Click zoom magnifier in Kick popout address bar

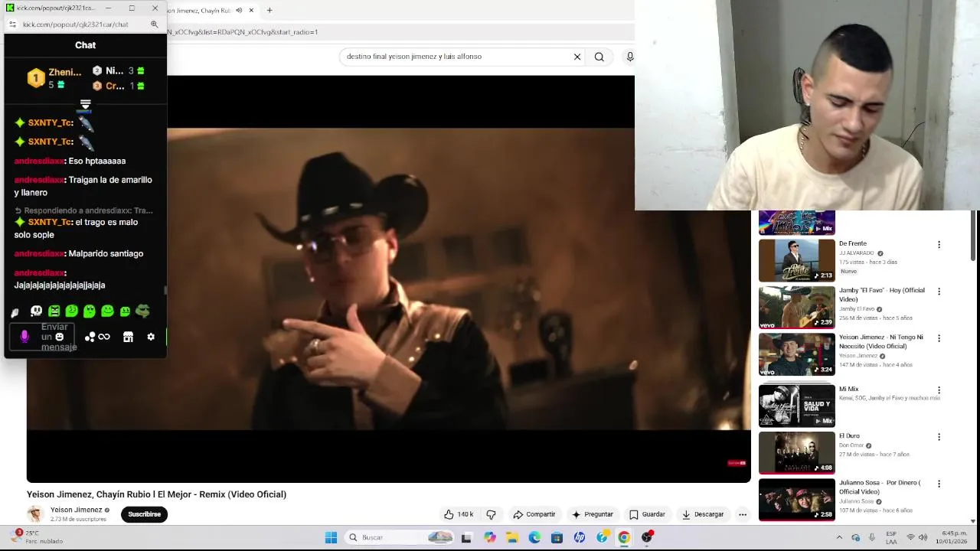154,24
